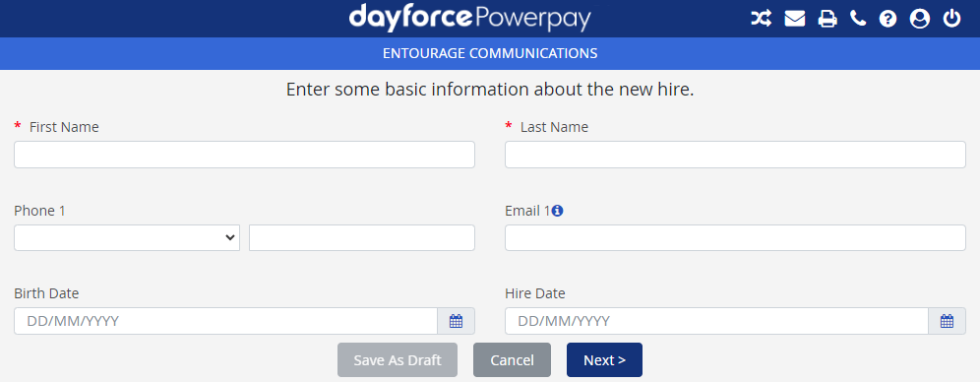
Task: Click the Birth Date DD/MM/YYYY field
Action: tap(225, 321)
